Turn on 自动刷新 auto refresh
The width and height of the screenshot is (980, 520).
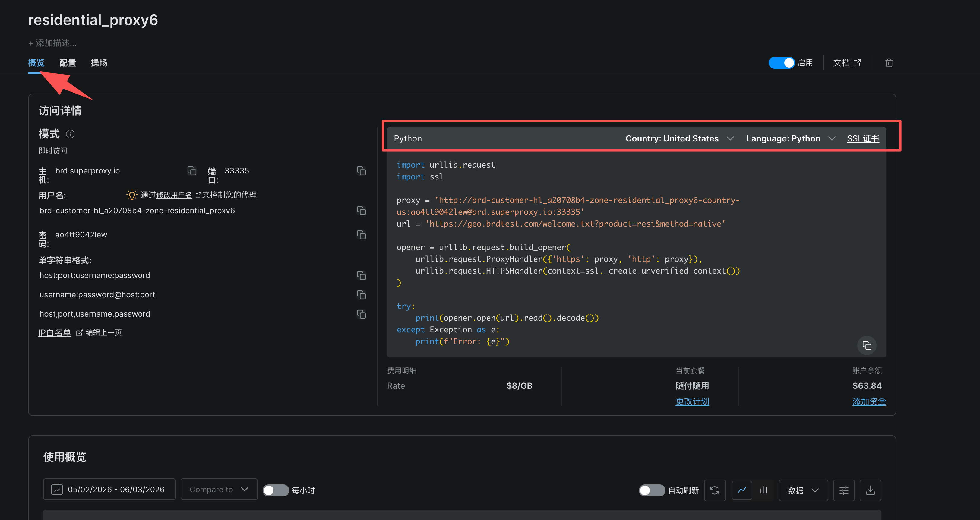tap(651, 490)
